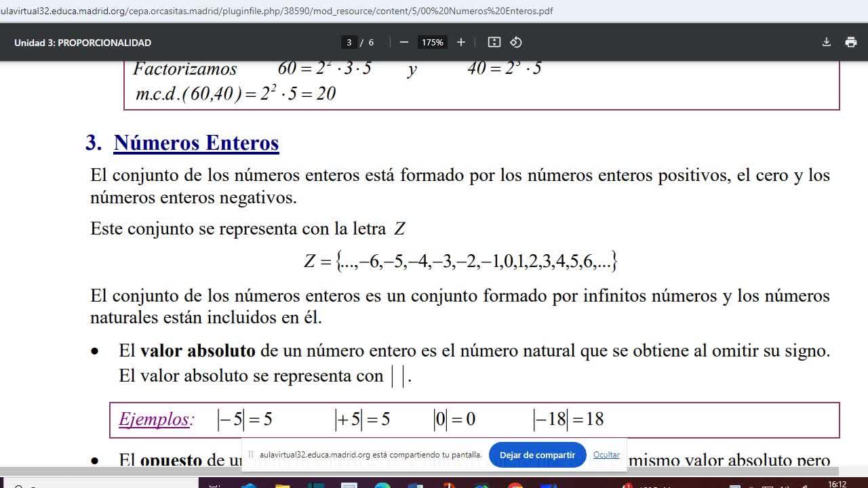Click the word Ejemplos in the box

pos(154,420)
